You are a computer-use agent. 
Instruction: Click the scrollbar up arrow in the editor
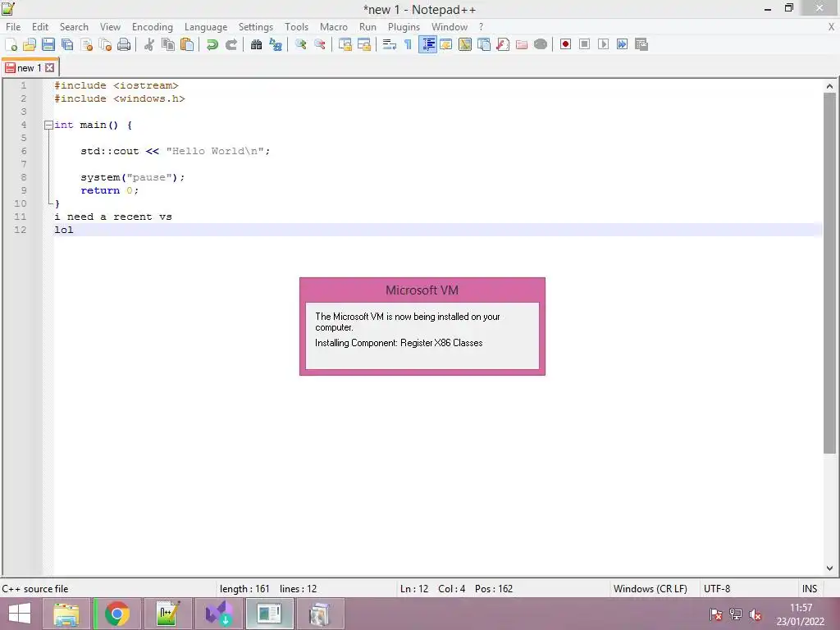tap(829, 86)
